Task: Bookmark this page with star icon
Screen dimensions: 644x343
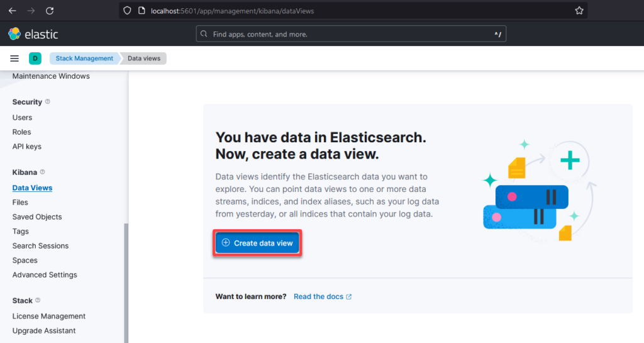Action: [x=579, y=11]
